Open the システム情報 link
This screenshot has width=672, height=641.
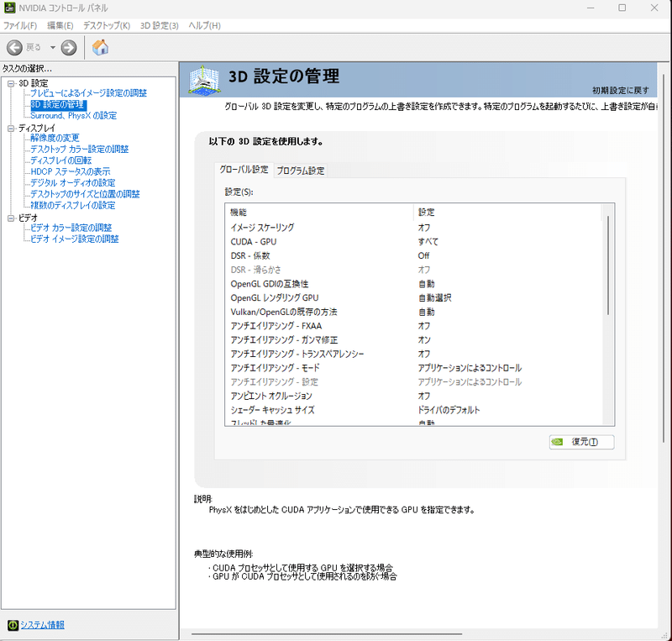(43, 625)
